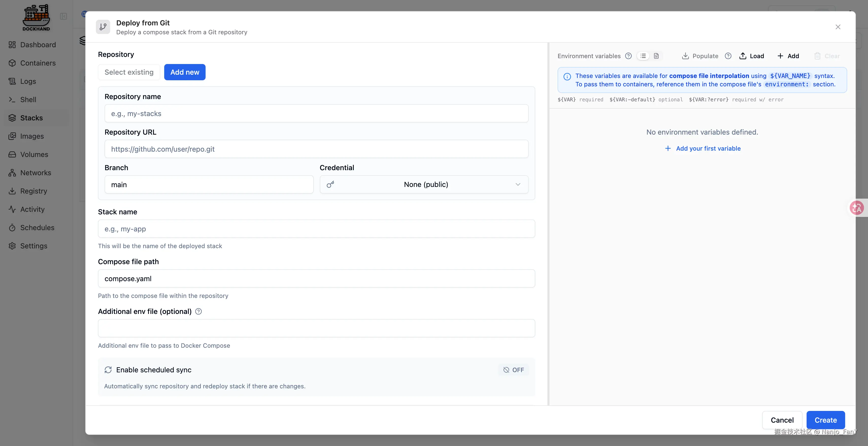Switch env variables to list view
The width and height of the screenshot is (868, 446).
click(643, 56)
